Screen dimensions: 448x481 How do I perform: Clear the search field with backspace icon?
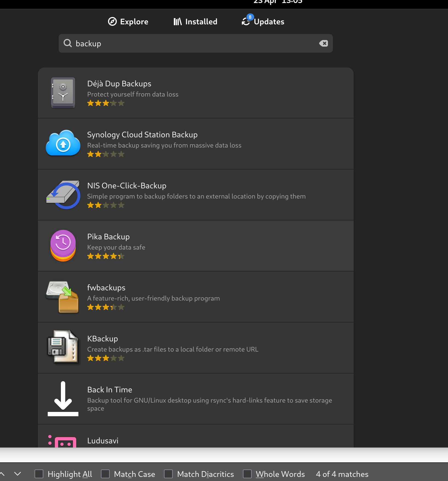[x=324, y=43]
